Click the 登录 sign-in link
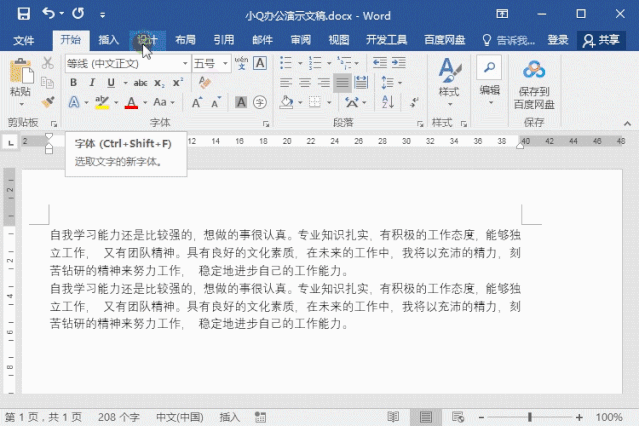This screenshot has height=426, width=639. (557, 40)
